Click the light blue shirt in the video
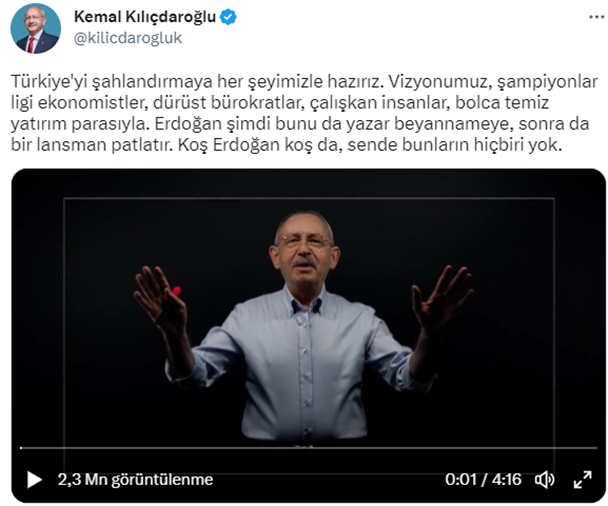This screenshot has width=608, height=506. pyautogui.click(x=304, y=368)
